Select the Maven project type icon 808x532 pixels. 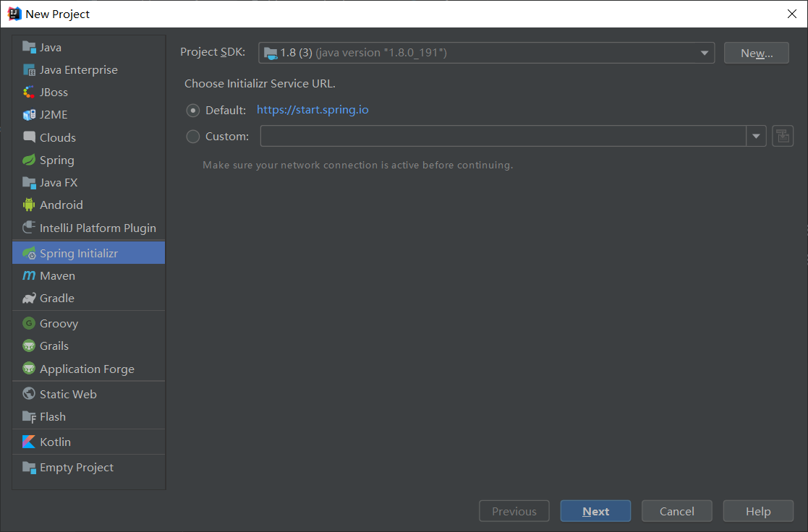click(29, 275)
